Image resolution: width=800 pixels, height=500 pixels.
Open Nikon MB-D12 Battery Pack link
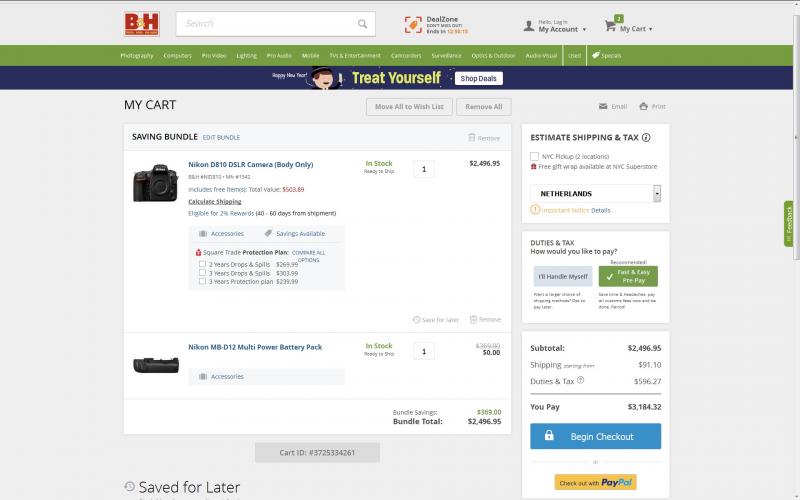point(255,347)
